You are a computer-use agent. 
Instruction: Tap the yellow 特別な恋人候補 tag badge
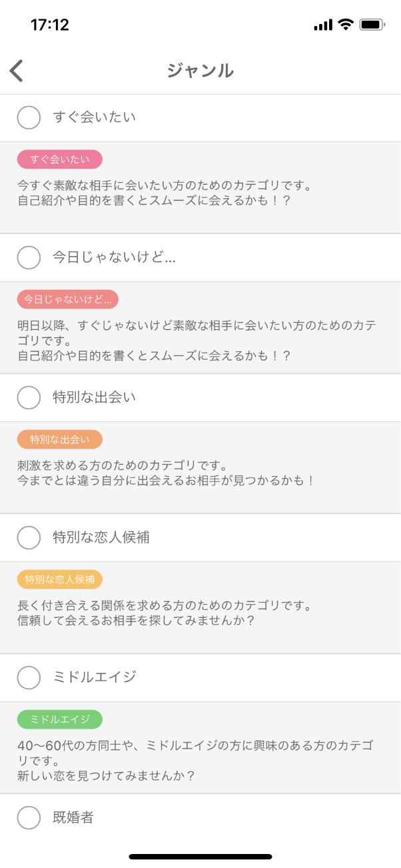click(x=59, y=579)
